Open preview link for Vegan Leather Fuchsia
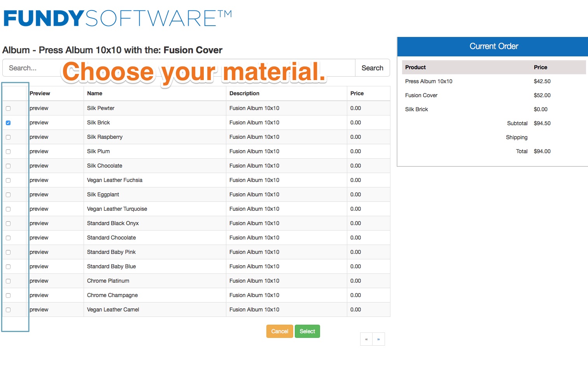The height and width of the screenshot is (383, 588). (39, 180)
